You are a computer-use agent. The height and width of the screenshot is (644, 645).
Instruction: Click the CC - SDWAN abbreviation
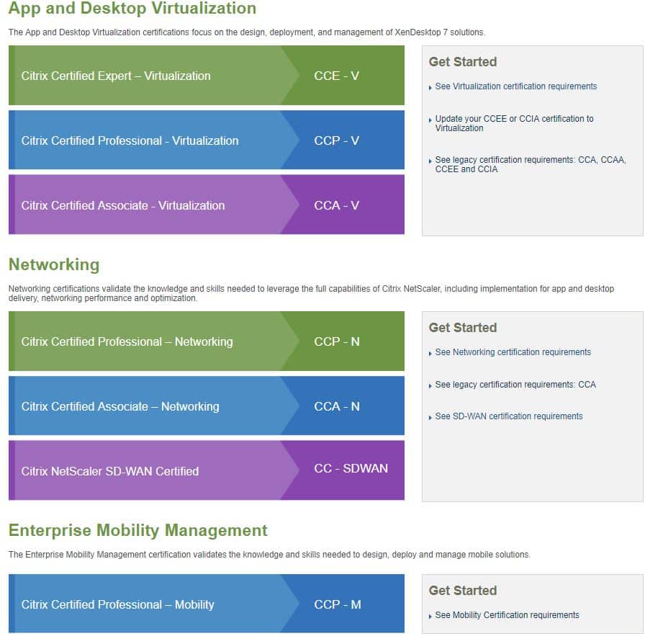point(351,468)
